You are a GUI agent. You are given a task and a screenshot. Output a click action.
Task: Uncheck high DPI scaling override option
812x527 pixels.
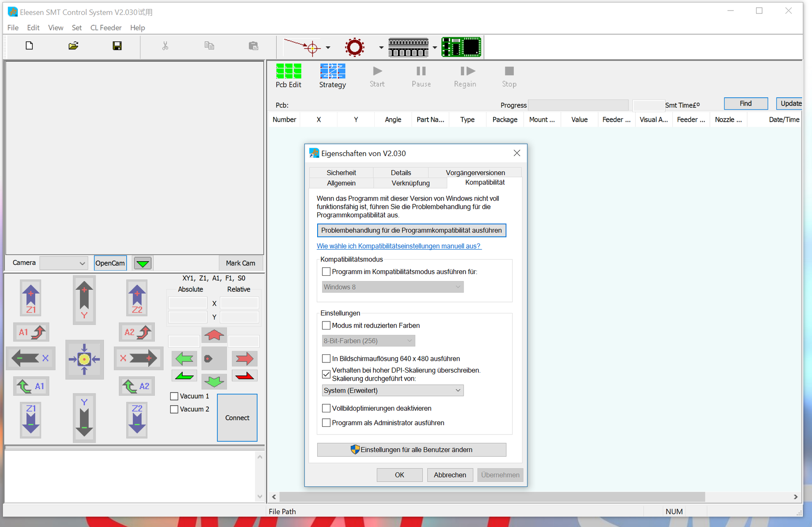326,374
